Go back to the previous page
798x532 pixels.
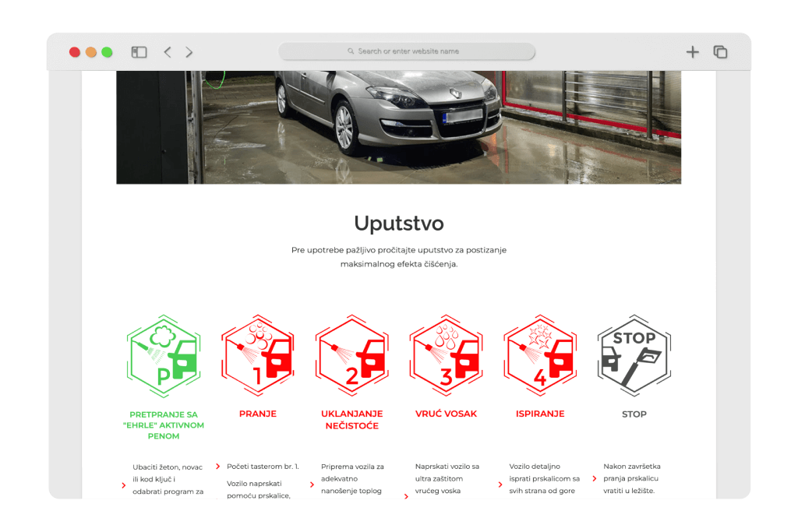[168, 52]
